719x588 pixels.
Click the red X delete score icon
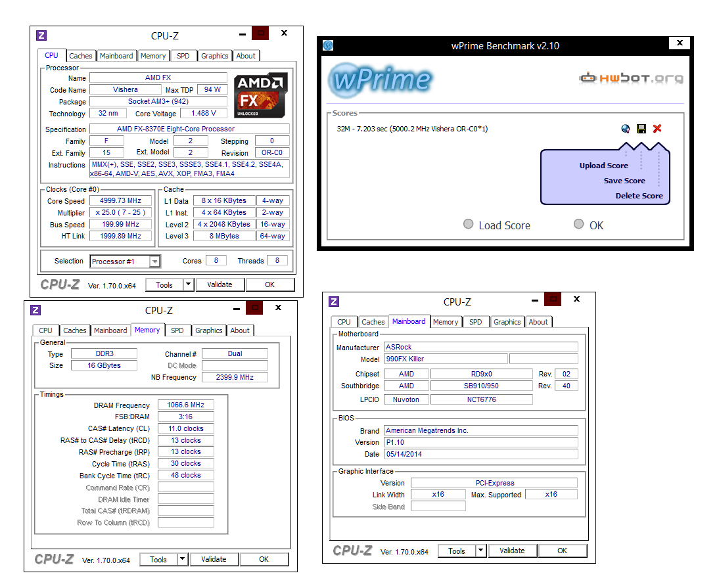(x=657, y=129)
